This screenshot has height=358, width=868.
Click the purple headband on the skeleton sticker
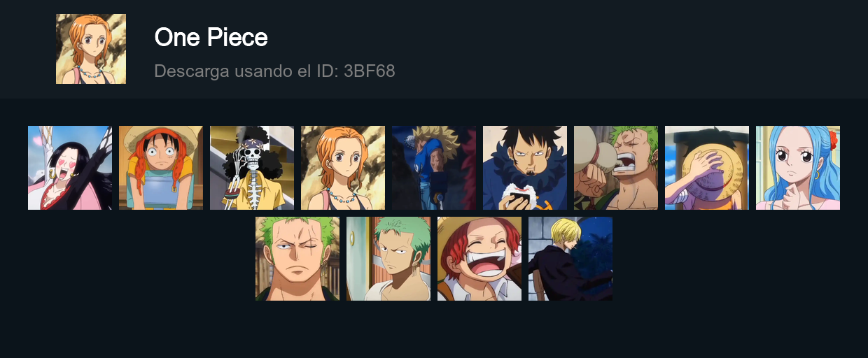click(252, 142)
